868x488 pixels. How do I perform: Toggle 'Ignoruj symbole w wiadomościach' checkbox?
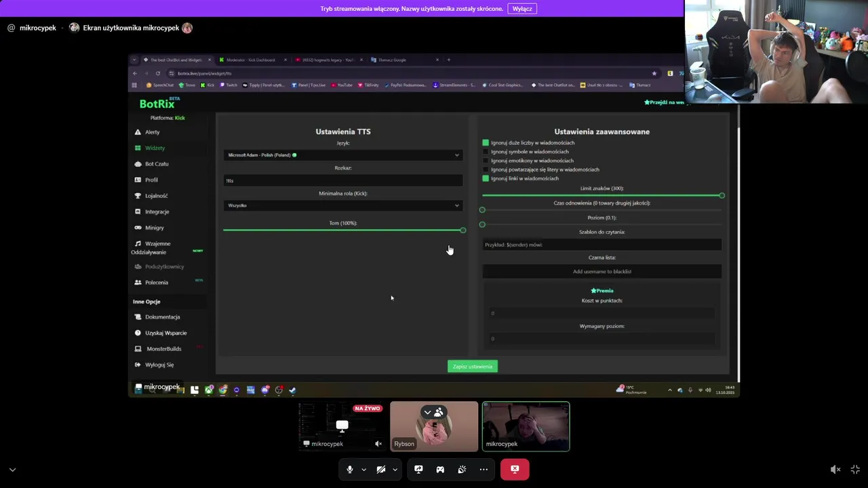pos(486,152)
